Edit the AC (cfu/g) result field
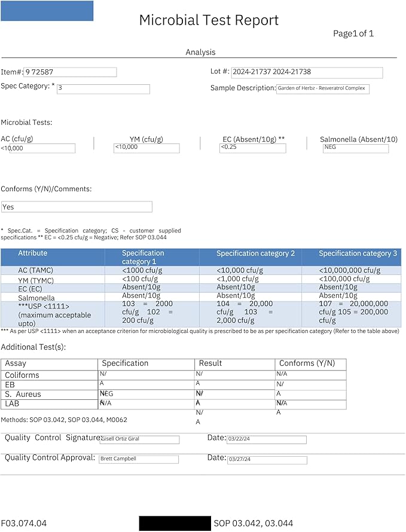 pyautogui.click(x=38, y=148)
